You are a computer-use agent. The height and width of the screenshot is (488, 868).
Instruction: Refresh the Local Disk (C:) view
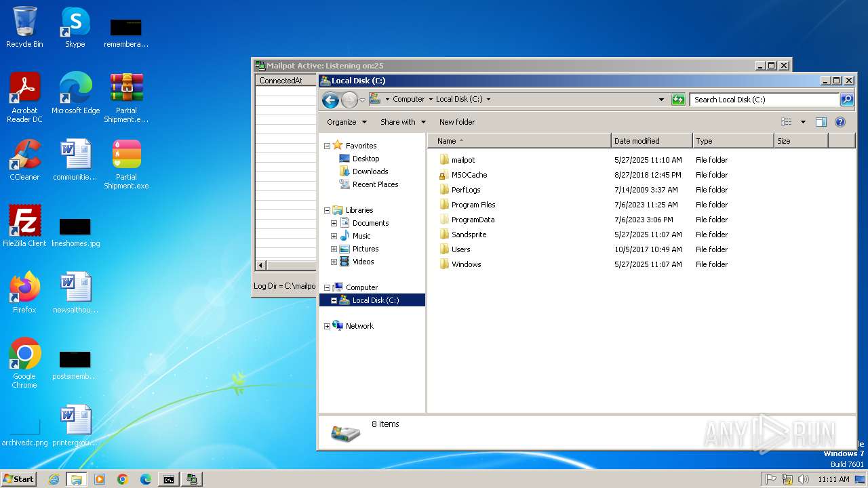(x=678, y=100)
